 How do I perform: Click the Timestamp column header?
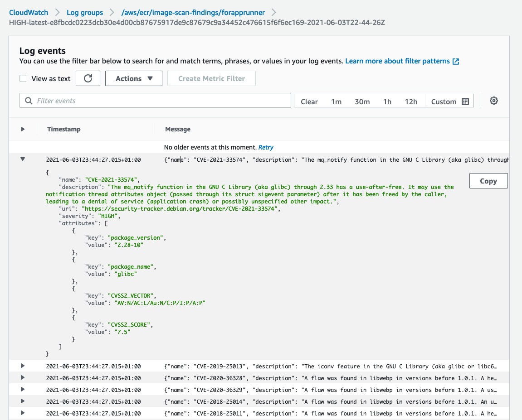(x=64, y=129)
